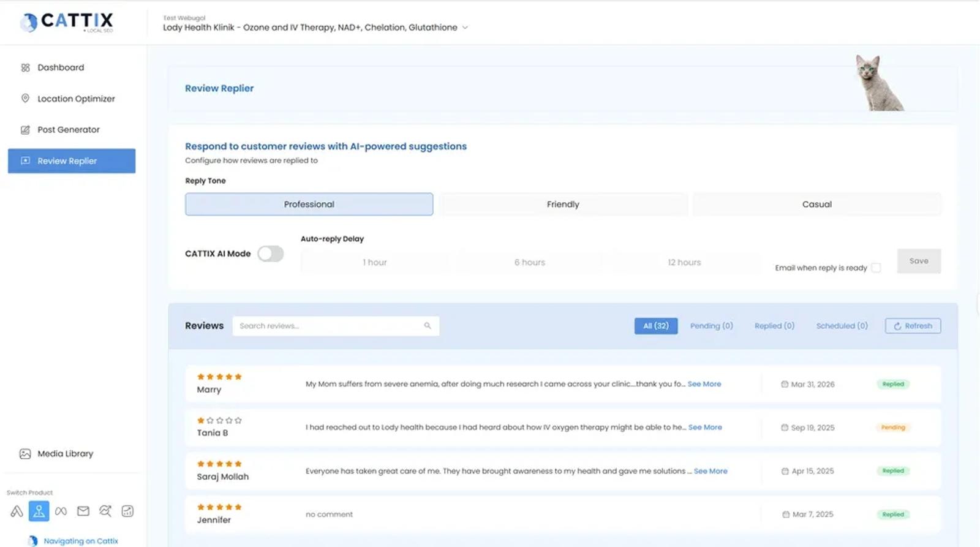Click the Review Replier page heading
Screen dimensions: 980x547
(x=219, y=88)
